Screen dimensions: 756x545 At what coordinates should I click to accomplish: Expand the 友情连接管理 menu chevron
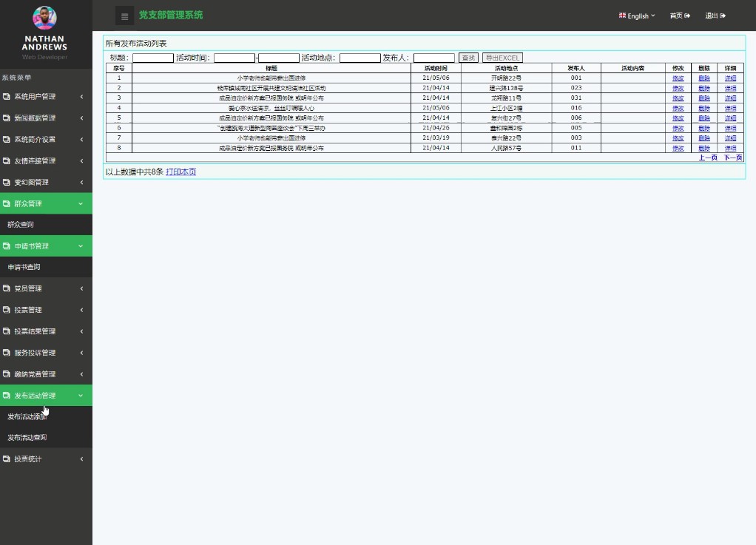81,161
